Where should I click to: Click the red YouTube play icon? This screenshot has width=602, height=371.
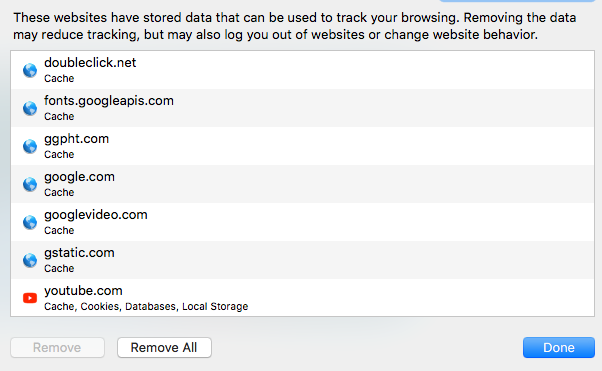tap(30, 298)
